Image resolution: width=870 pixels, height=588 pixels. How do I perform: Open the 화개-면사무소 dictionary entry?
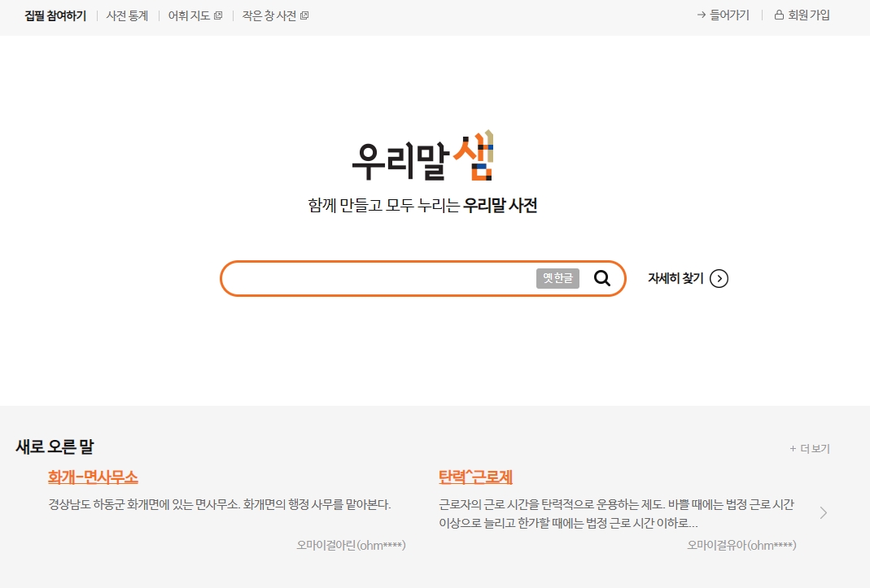click(92, 477)
